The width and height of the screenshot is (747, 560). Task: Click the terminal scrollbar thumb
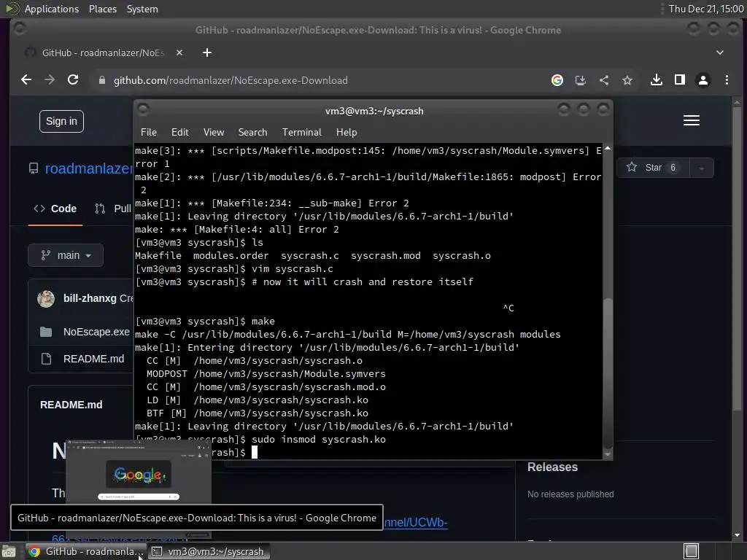pos(608,373)
